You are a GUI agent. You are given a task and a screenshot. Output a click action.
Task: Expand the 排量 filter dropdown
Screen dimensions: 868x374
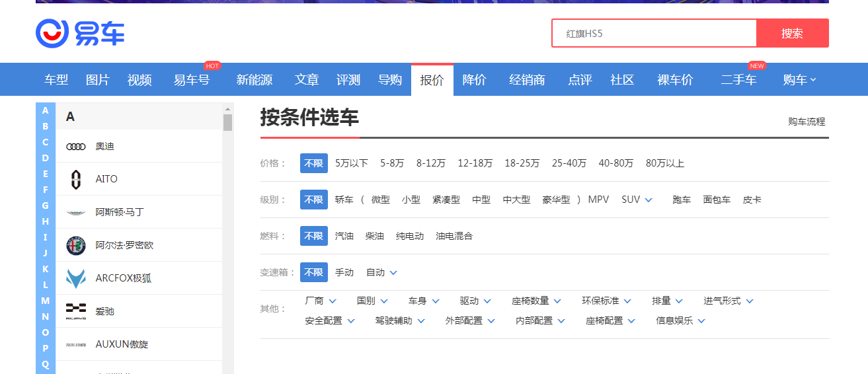pyautogui.click(x=668, y=301)
